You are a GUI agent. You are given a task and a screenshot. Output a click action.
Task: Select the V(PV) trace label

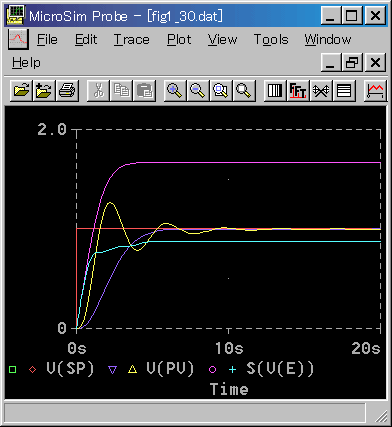tap(170, 369)
